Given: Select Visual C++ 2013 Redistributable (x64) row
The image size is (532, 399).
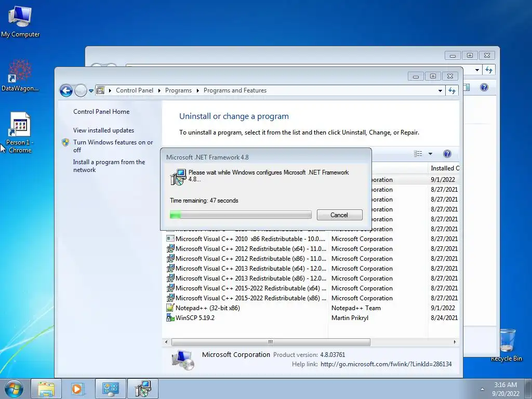Looking at the screenshot, I should (x=311, y=269).
